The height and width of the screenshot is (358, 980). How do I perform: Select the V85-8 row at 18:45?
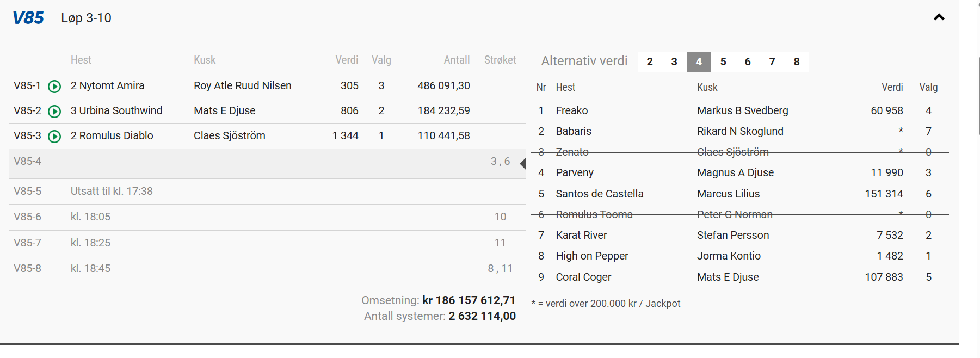267,269
